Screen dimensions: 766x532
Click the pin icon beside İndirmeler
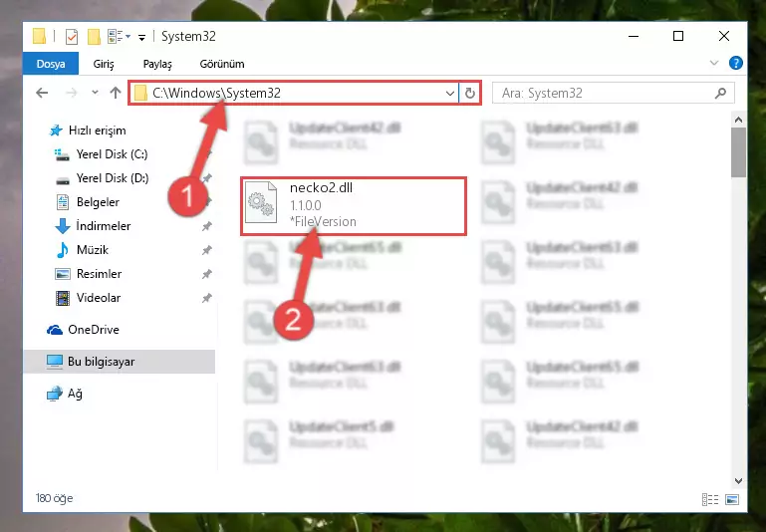point(206,226)
